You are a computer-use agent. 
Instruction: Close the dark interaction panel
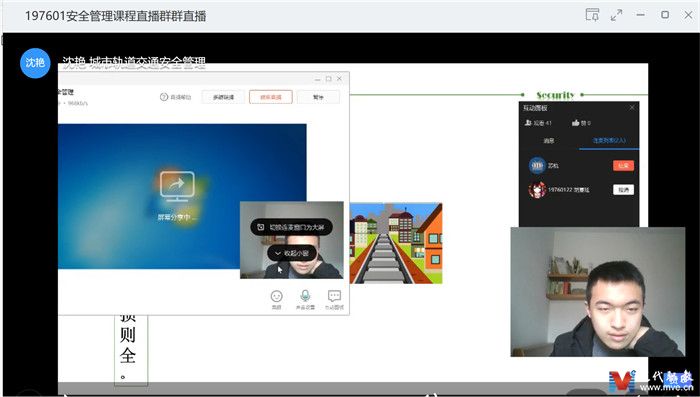tap(632, 108)
